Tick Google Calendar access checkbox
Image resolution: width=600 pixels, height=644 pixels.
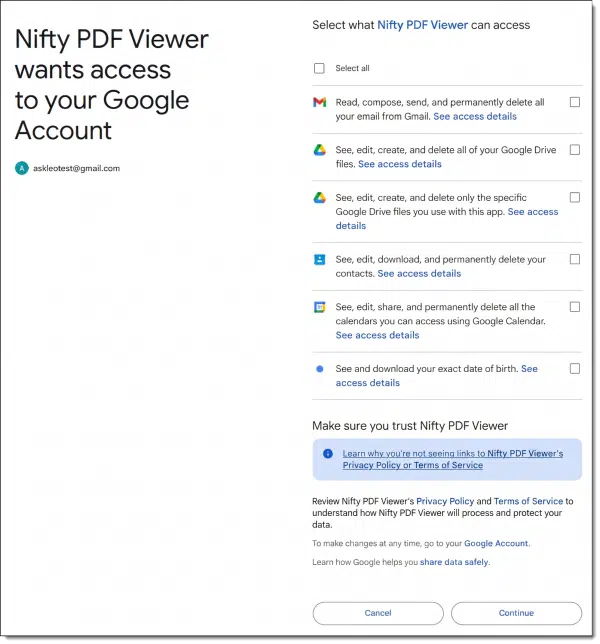tap(575, 307)
